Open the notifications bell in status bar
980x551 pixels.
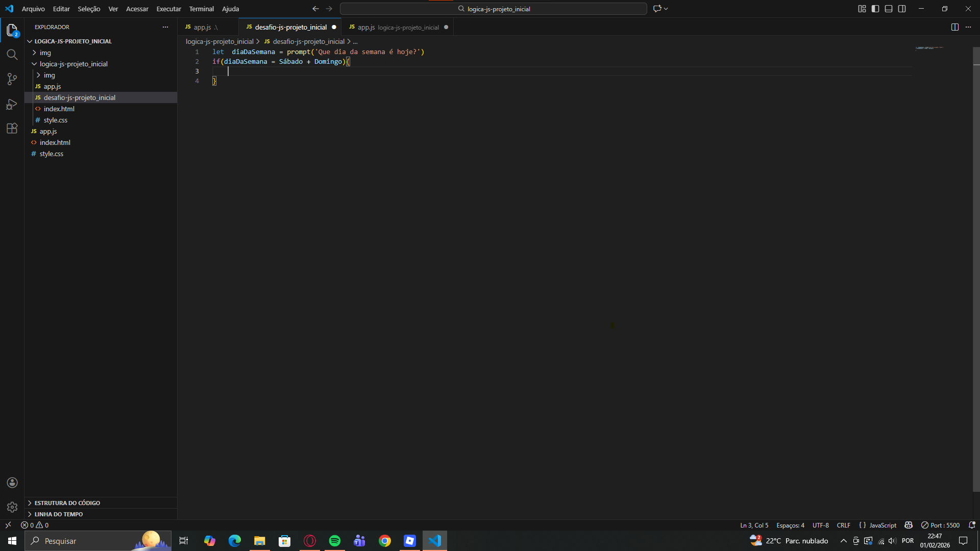pos(972,525)
